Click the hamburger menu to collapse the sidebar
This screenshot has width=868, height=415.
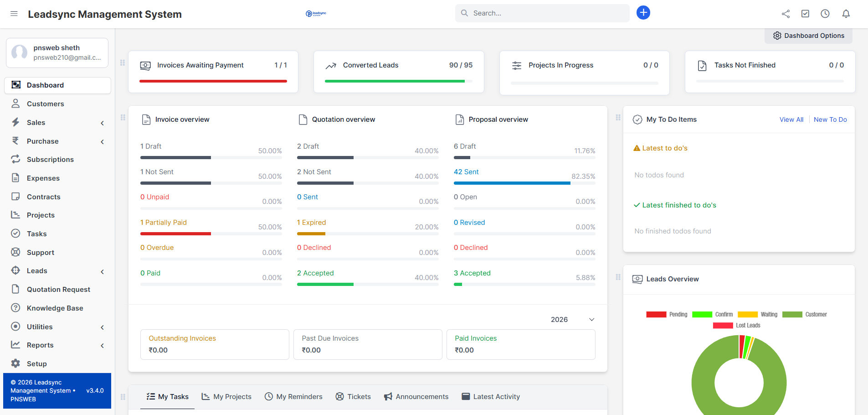[x=14, y=14]
